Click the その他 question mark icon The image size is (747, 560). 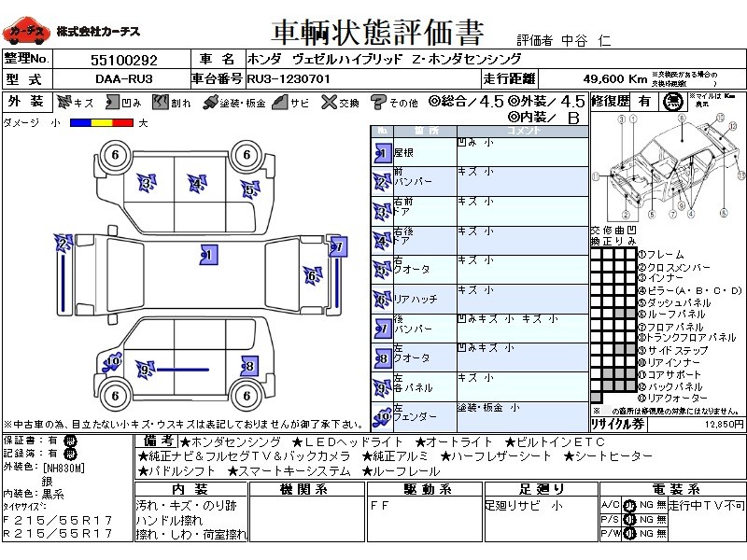tap(378, 102)
